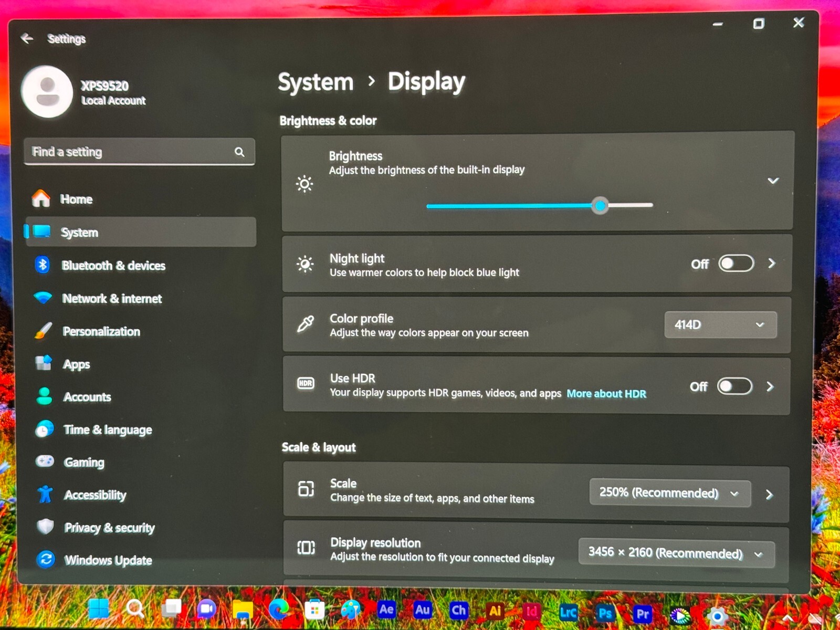Click the HDR badge icon

(x=306, y=383)
